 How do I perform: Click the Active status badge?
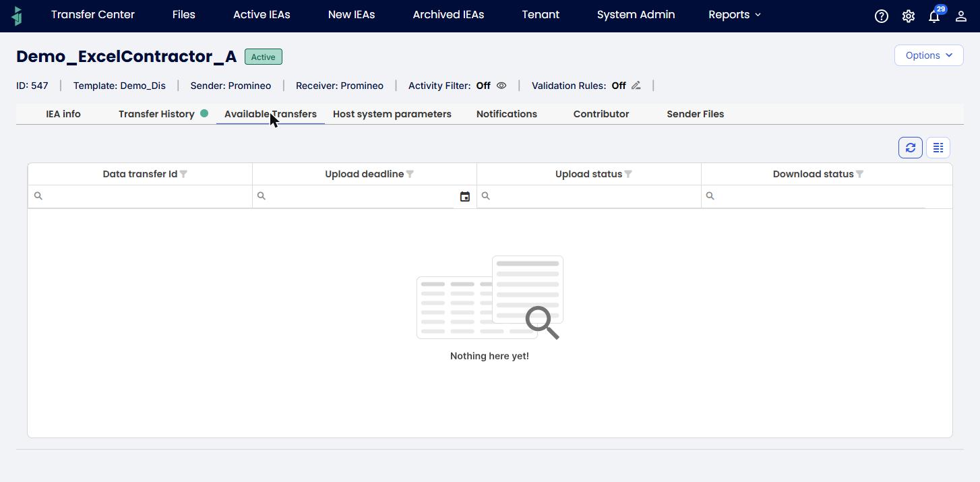click(x=264, y=57)
